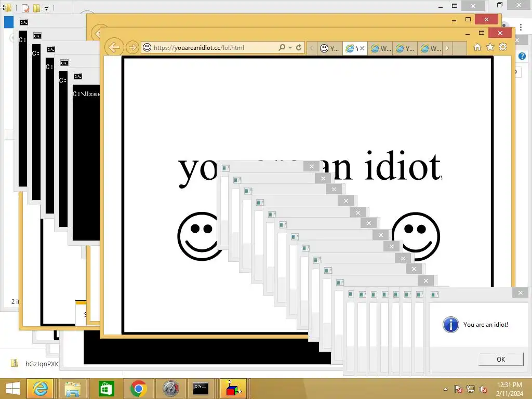Click the blue info icon in the dialog
532x399 pixels.
pos(451,325)
